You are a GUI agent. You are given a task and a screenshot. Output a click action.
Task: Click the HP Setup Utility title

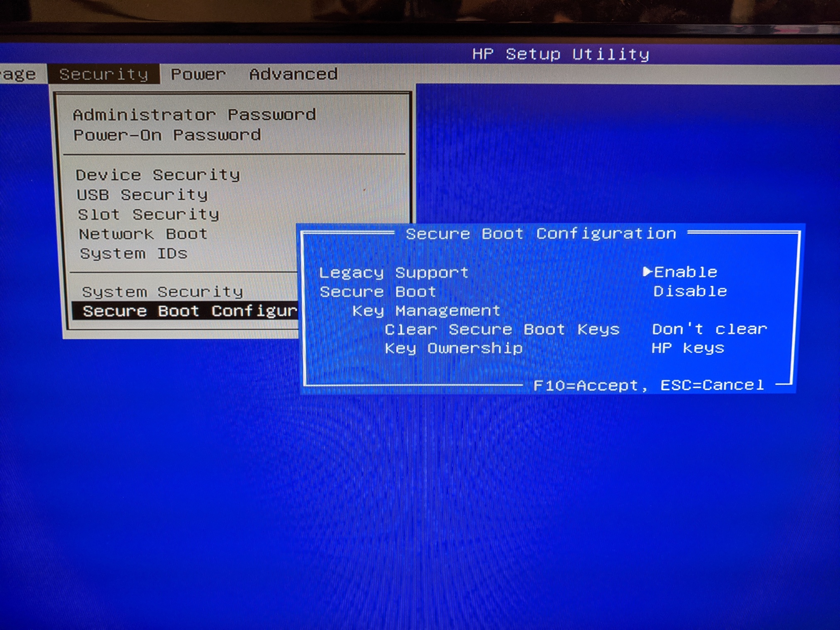pos(561,54)
